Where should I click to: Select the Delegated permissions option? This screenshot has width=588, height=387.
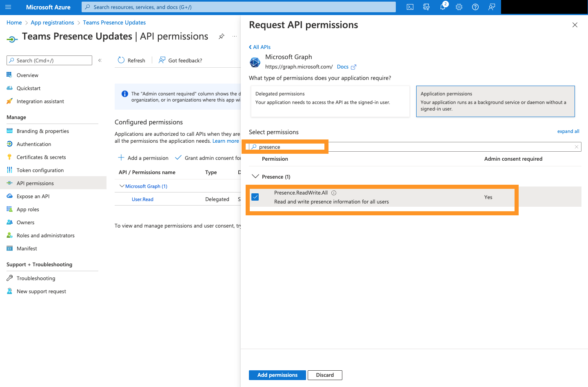(330, 101)
